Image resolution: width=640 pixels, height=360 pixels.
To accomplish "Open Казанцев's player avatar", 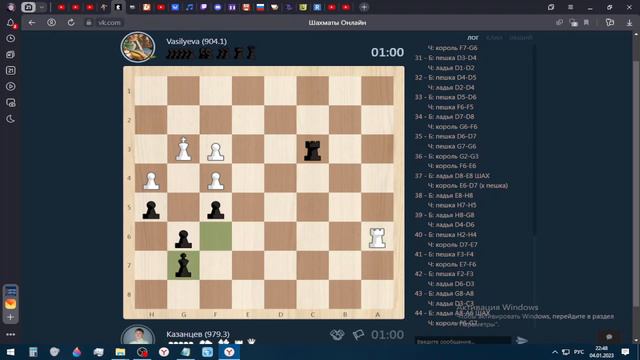I will [138, 336].
